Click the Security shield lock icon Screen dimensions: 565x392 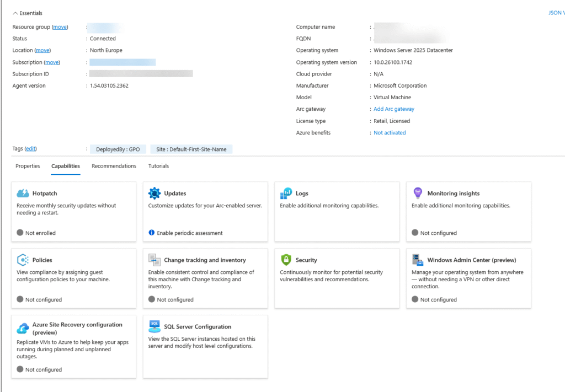pos(286,260)
